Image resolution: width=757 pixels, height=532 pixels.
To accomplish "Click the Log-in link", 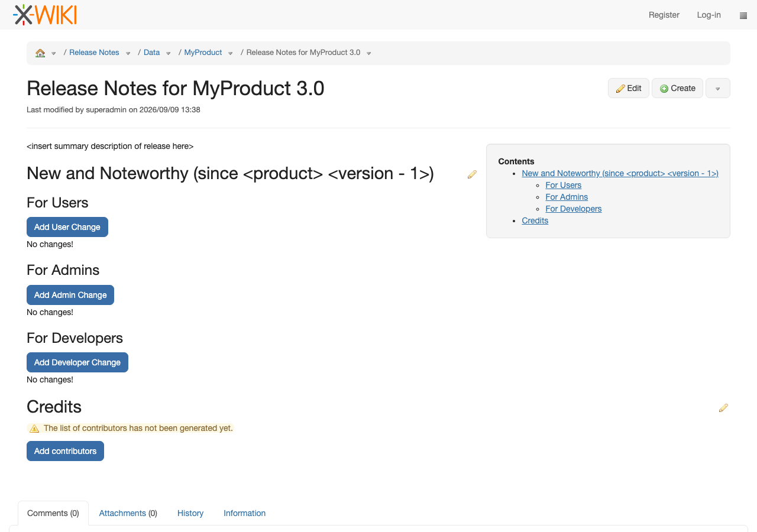I will click(709, 15).
